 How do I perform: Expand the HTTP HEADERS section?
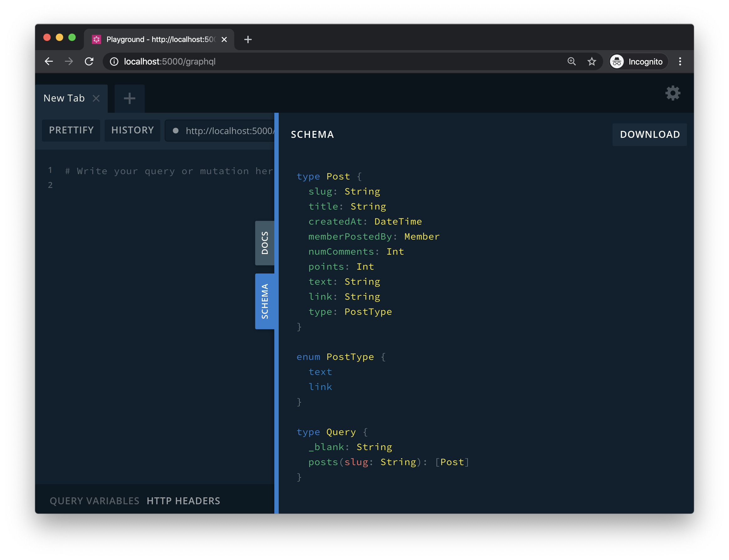tap(183, 501)
